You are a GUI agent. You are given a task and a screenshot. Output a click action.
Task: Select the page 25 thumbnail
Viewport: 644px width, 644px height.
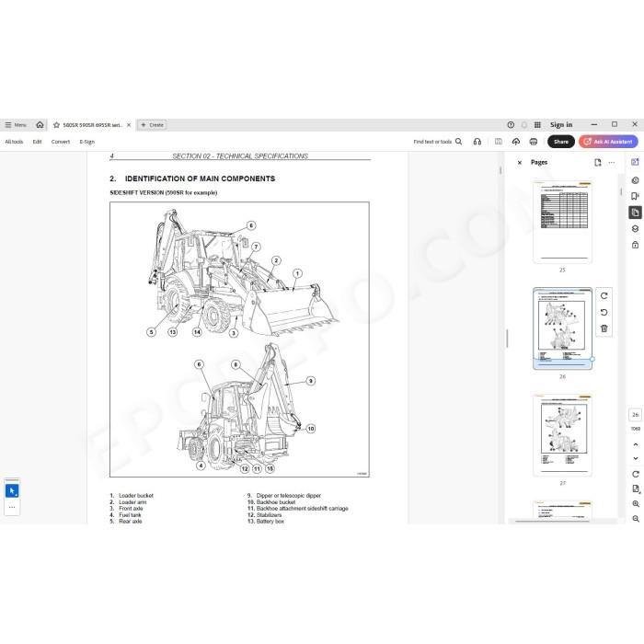(x=562, y=222)
